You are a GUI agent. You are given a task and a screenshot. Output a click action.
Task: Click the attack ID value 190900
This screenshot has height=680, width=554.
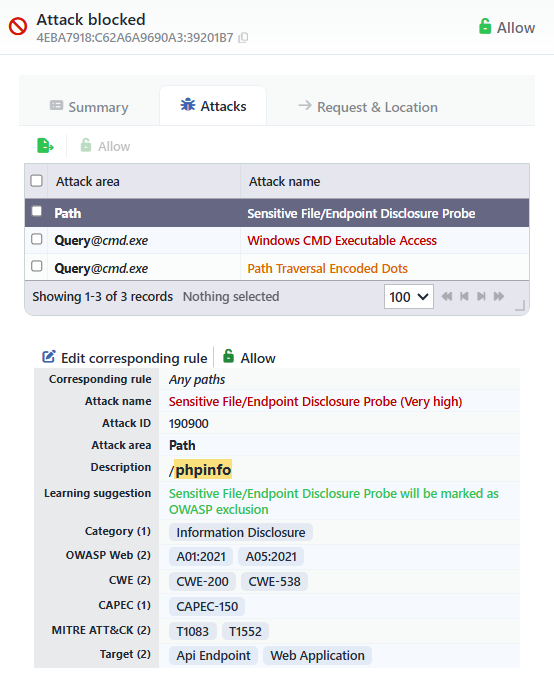189,423
